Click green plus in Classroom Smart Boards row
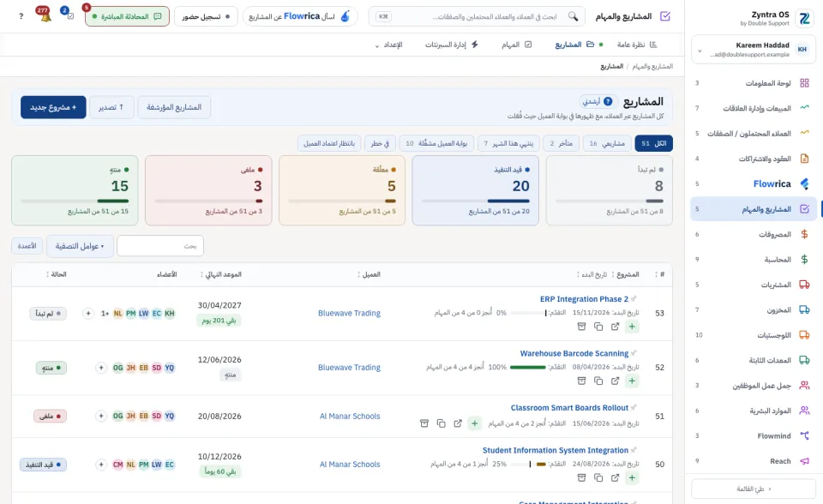823x504 pixels. tap(474, 423)
